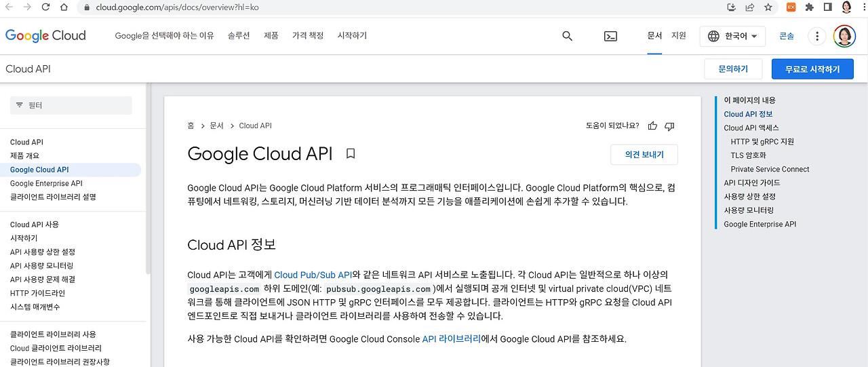Screen dimensions: 868x367
Task: Click the Google Cloud logo
Action: pyautogui.click(x=45, y=36)
